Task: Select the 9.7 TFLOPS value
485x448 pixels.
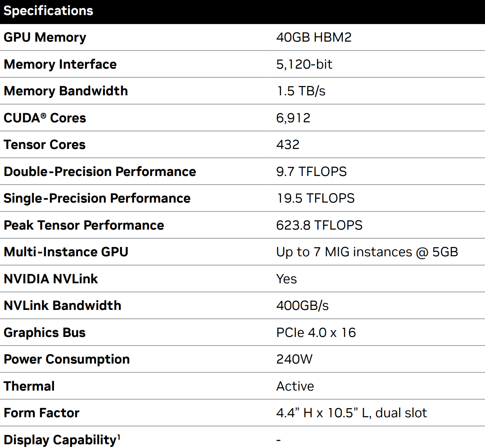Action: click(311, 171)
